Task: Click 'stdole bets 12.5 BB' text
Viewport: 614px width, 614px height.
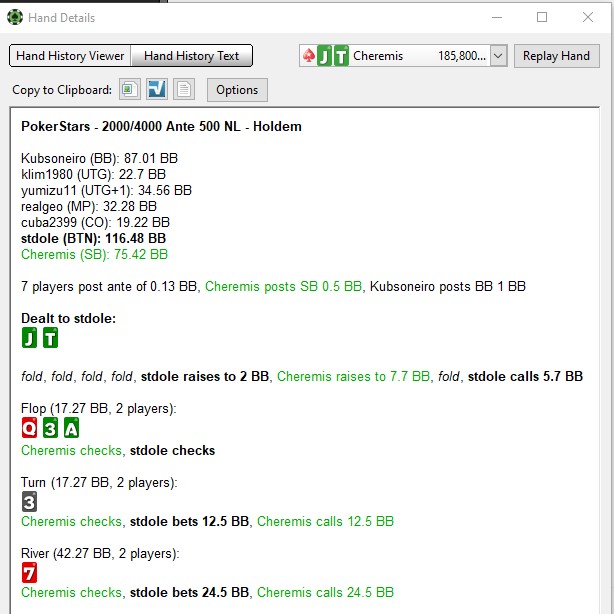Action: [189, 522]
